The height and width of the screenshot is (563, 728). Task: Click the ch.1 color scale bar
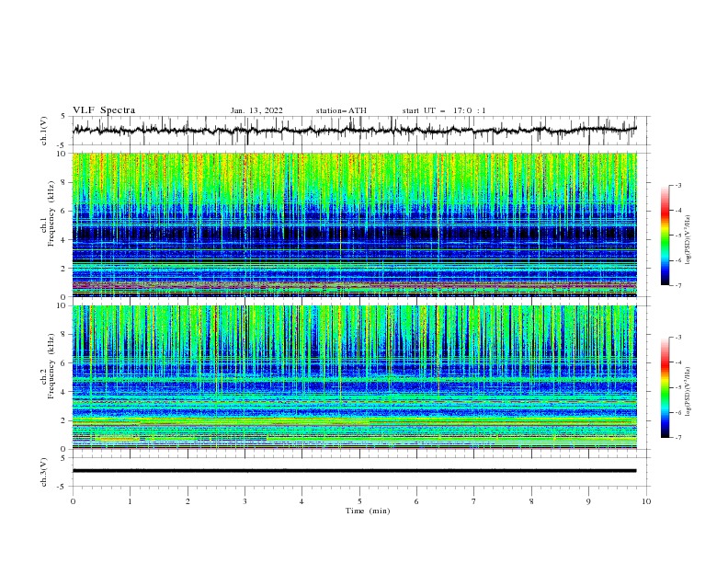click(x=665, y=236)
